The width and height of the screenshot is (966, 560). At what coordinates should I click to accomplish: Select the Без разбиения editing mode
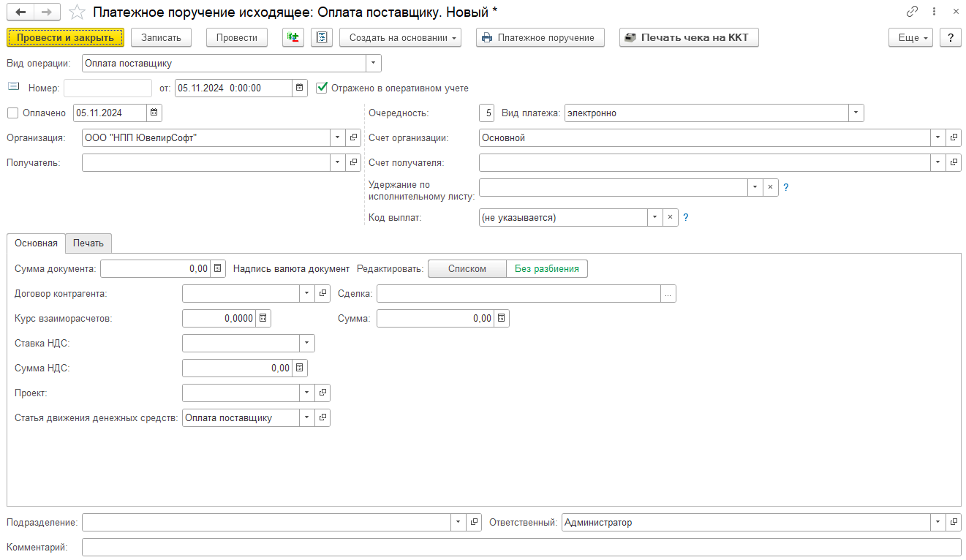[x=546, y=268]
